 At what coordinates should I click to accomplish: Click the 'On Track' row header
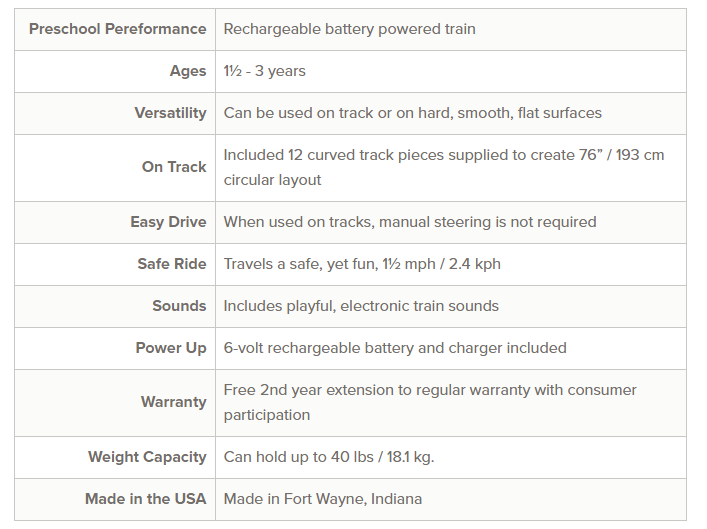(x=174, y=167)
